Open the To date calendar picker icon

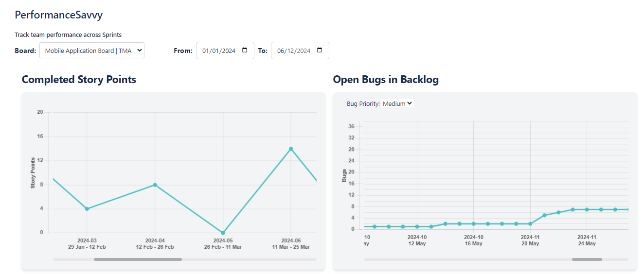(x=320, y=51)
